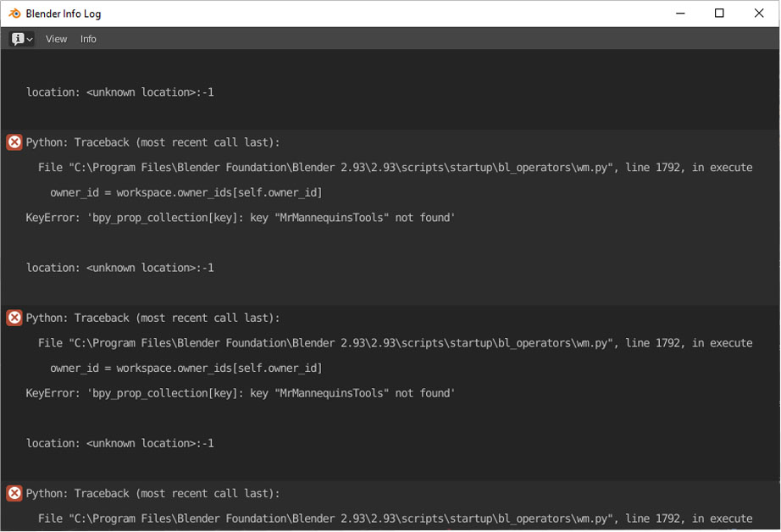Image resolution: width=781 pixels, height=532 pixels.
Task: Open the Info menu
Action: click(88, 39)
